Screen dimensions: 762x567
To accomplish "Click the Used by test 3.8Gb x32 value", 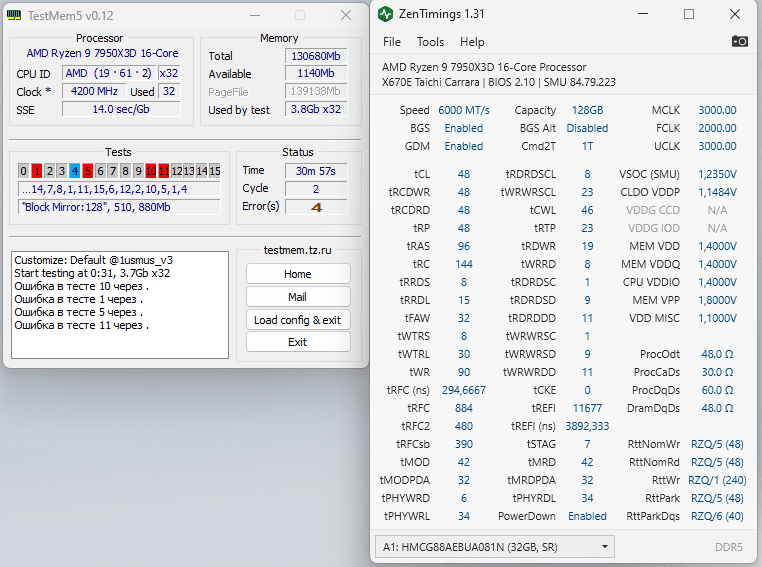I will pyautogui.click(x=316, y=109).
